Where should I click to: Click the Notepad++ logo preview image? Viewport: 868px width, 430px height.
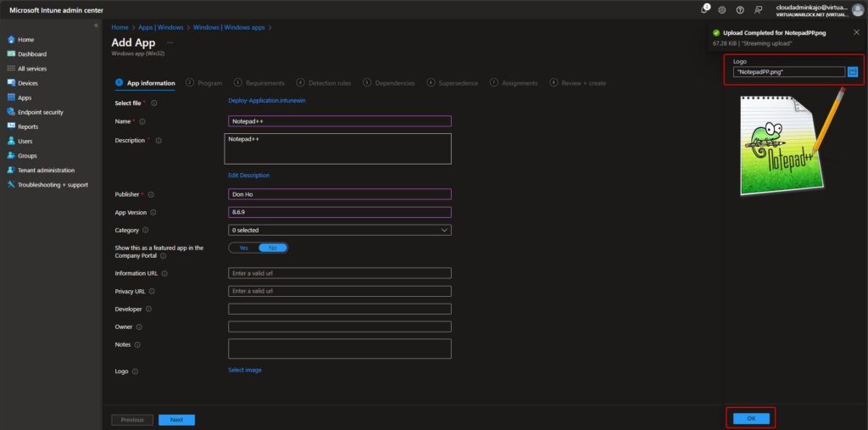pyautogui.click(x=793, y=142)
